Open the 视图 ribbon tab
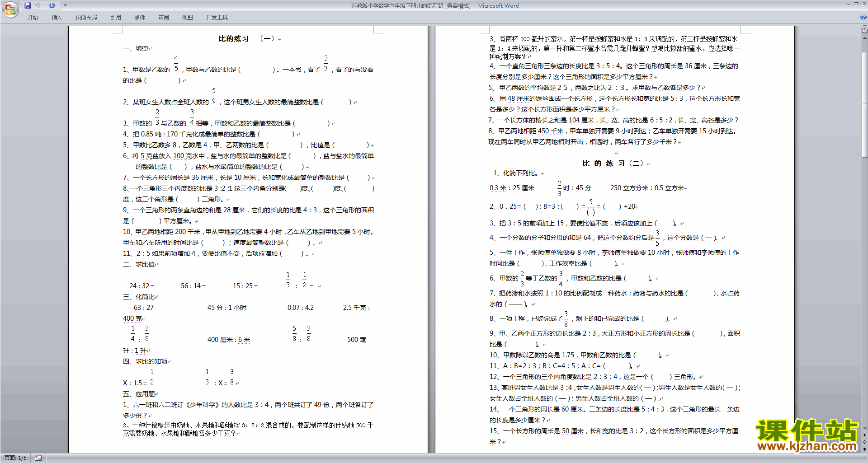The image size is (868, 463). [x=188, y=18]
